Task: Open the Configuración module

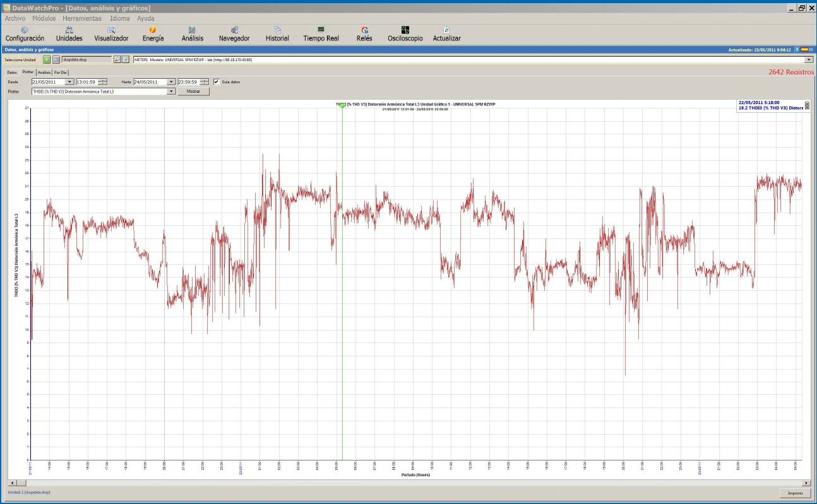Action: coord(25,33)
